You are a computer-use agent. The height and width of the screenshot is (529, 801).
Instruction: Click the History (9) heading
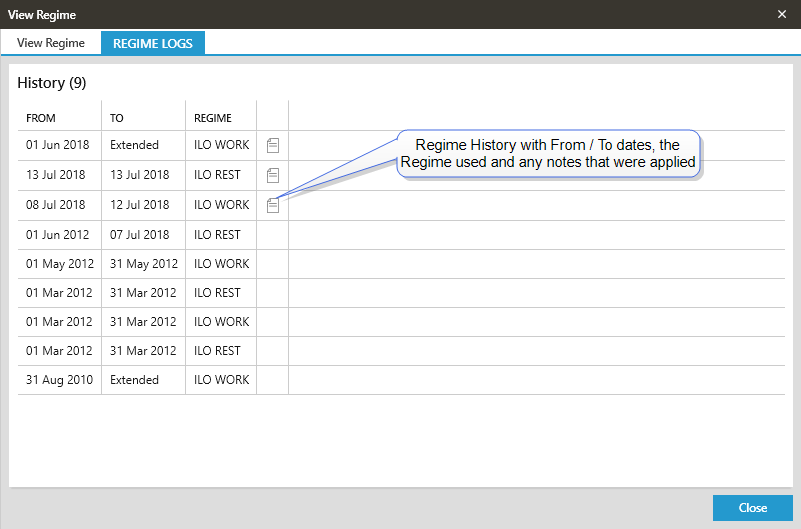tap(51, 83)
